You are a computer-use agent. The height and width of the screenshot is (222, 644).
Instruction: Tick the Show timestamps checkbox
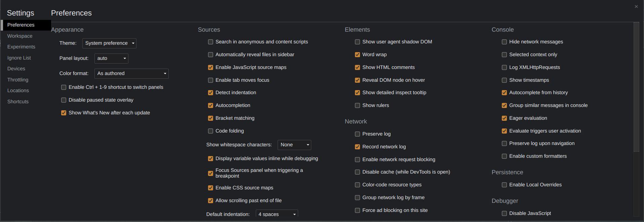click(x=505, y=80)
